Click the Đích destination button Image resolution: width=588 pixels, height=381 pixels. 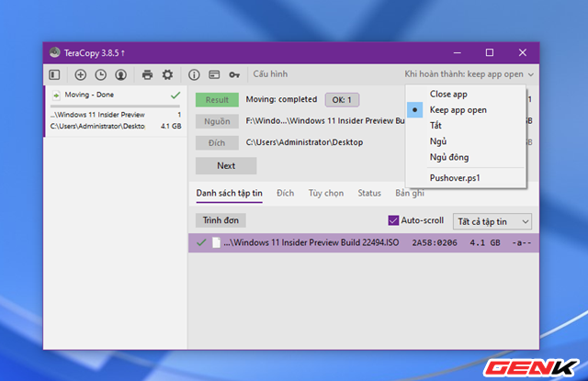click(x=217, y=142)
